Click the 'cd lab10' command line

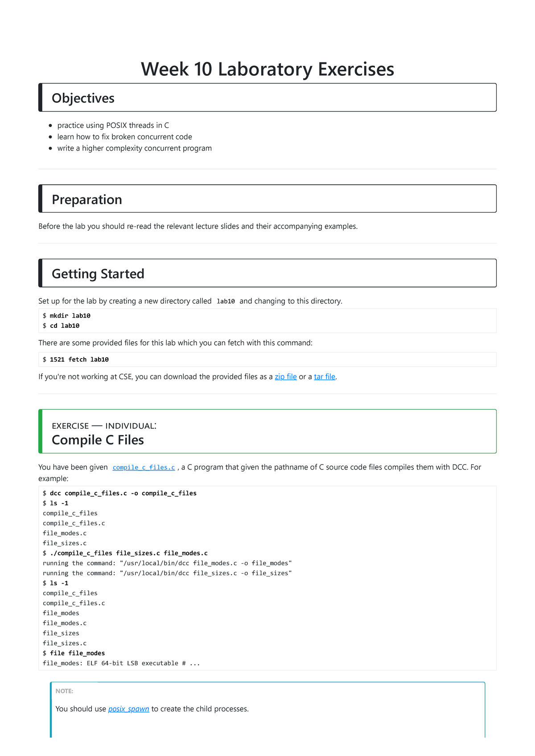click(x=65, y=326)
